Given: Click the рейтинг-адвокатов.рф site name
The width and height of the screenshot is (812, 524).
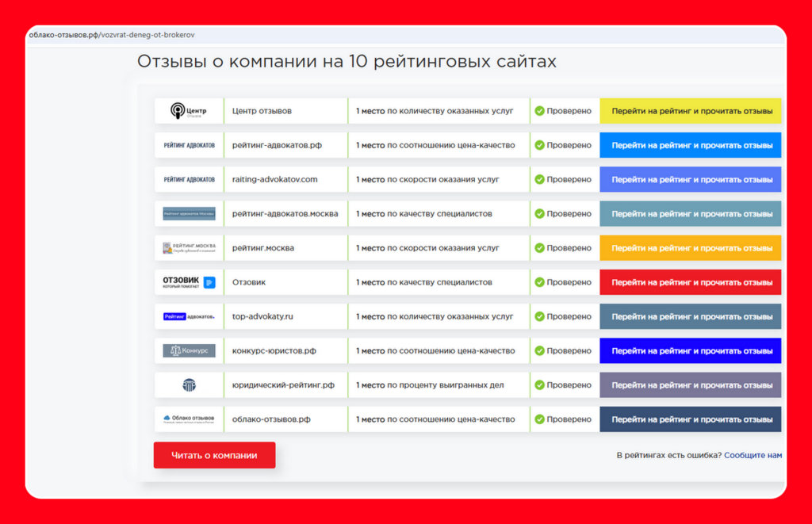Looking at the screenshot, I should click(277, 145).
